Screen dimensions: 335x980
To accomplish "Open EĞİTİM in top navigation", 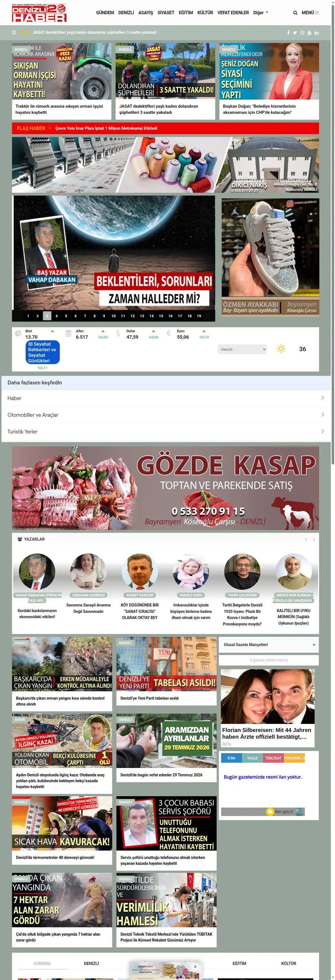I will (x=186, y=13).
